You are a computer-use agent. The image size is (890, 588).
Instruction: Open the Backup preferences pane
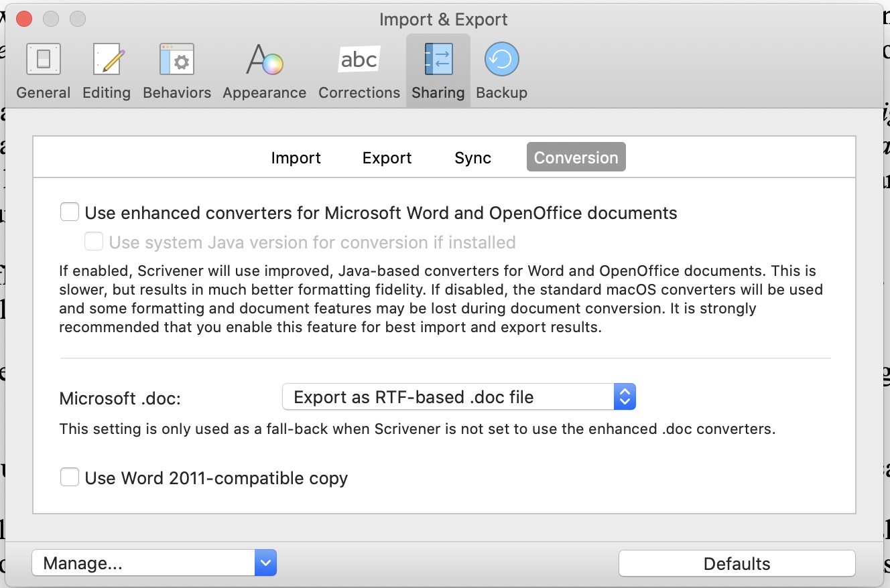point(501,71)
